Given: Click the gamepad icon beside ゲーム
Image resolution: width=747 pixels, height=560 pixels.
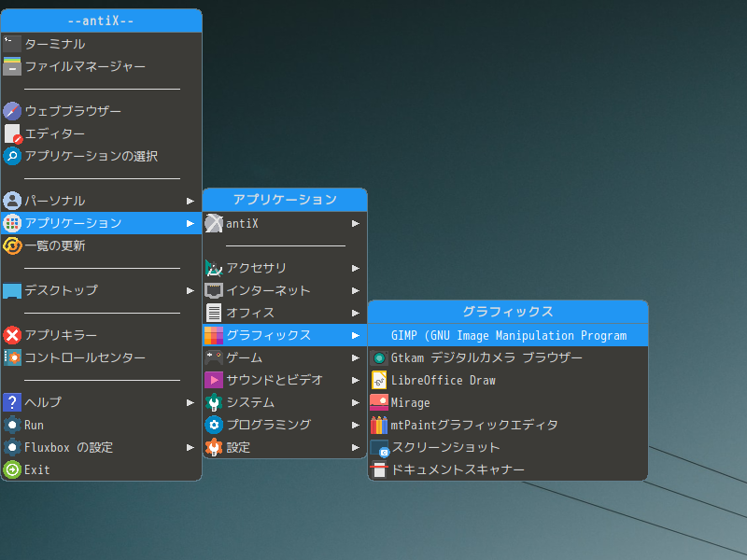Looking at the screenshot, I should (214, 357).
